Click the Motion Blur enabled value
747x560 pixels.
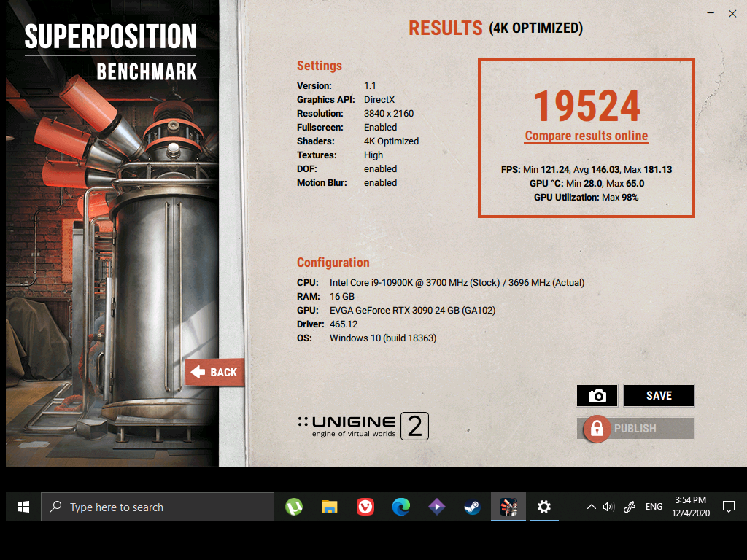(380, 183)
